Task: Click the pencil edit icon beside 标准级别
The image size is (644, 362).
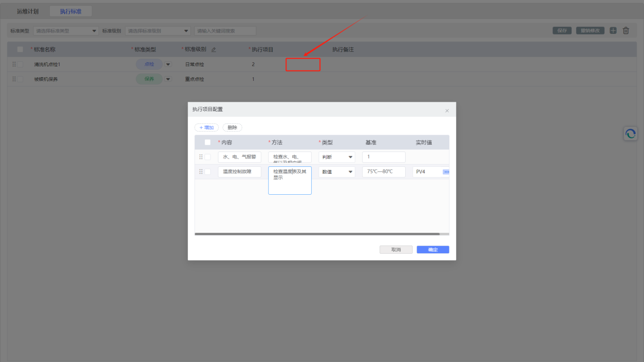Action: coord(214,50)
